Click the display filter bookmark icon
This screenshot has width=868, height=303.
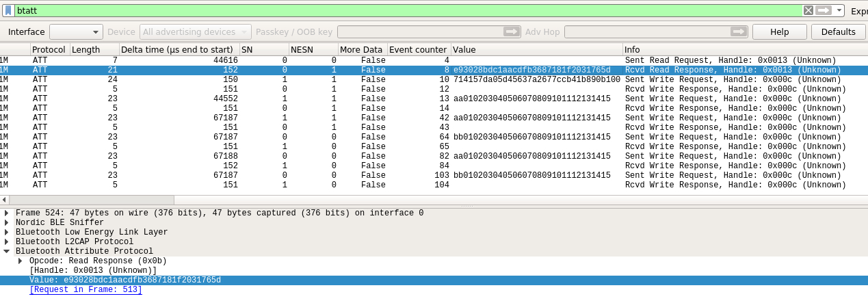coord(8,10)
